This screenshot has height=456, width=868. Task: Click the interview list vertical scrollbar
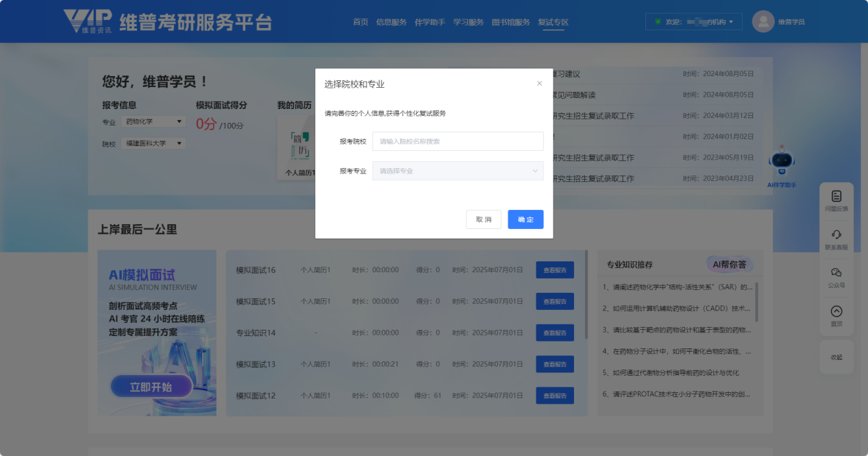tap(586, 295)
